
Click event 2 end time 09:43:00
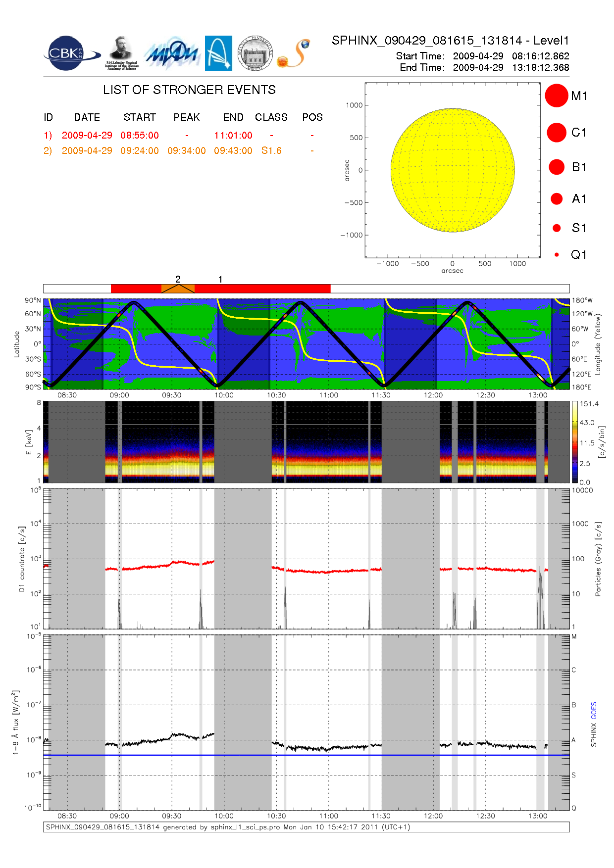(x=233, y=150)
